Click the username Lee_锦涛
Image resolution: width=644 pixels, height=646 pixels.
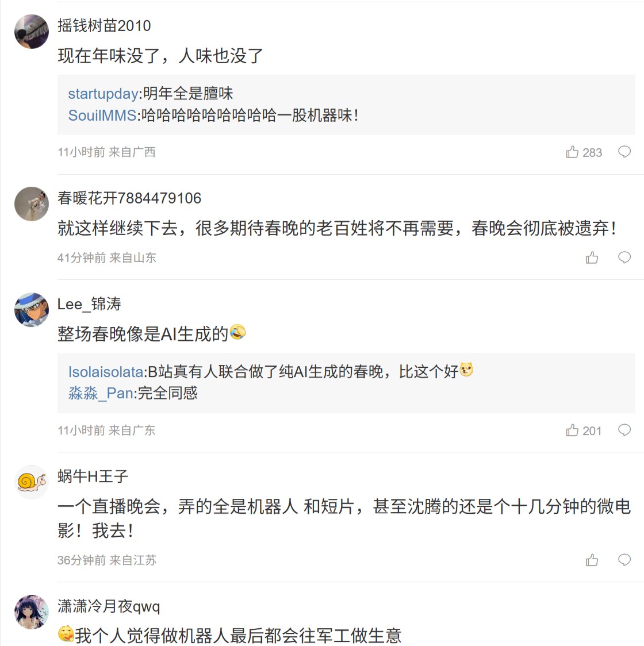(89, 304)
